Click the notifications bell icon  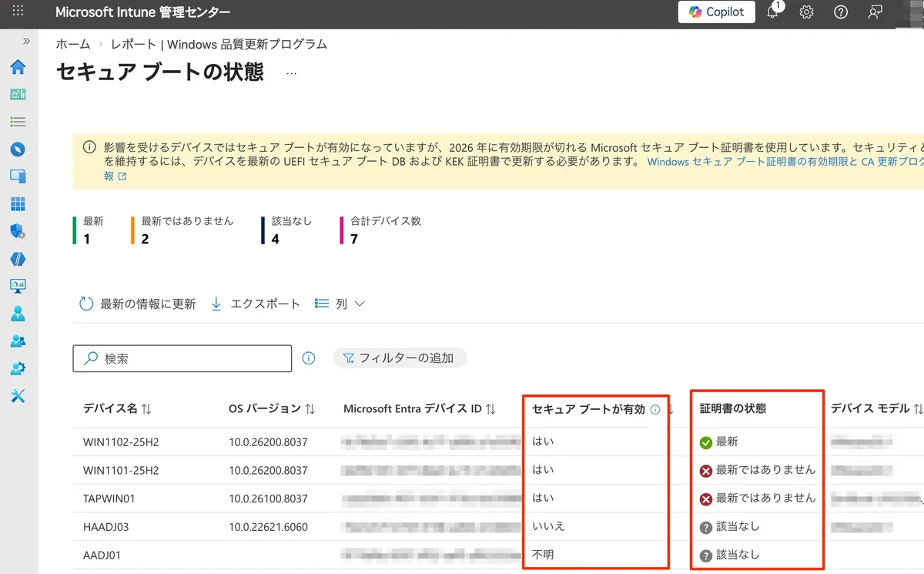point(772,12)
